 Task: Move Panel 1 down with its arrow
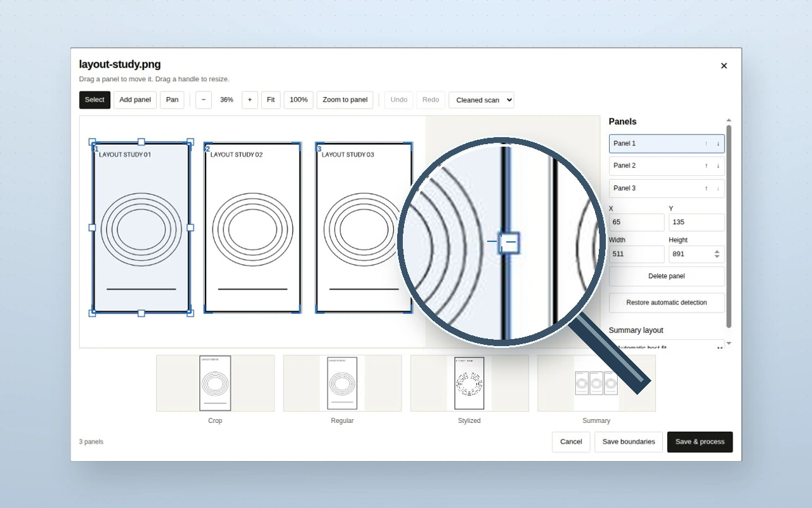[x=718, y=144]
